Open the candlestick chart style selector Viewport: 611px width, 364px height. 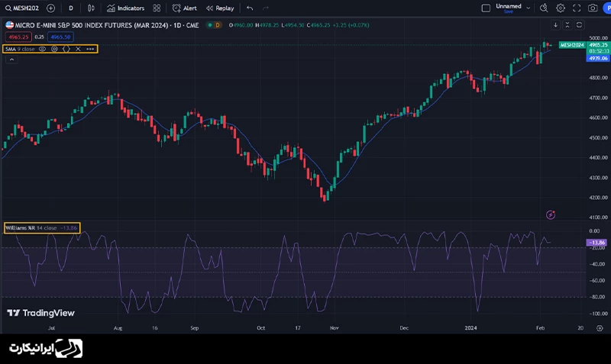91,8
